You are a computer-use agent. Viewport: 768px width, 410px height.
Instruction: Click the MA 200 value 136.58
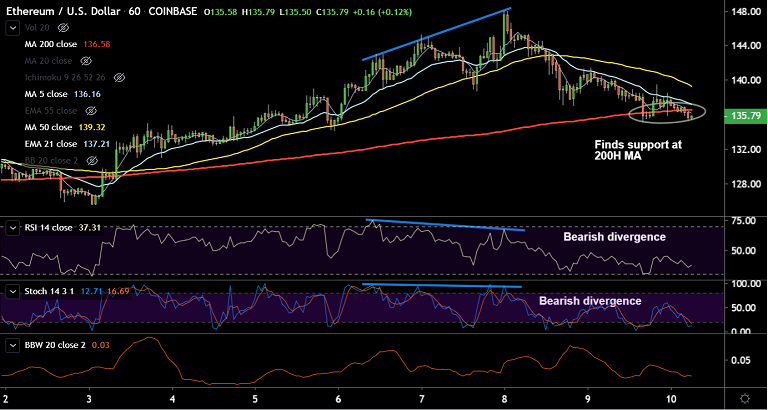(96, 44)
